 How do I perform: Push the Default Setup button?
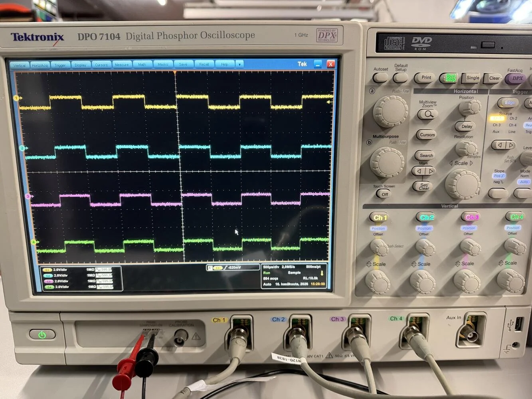tap(400, 77)
